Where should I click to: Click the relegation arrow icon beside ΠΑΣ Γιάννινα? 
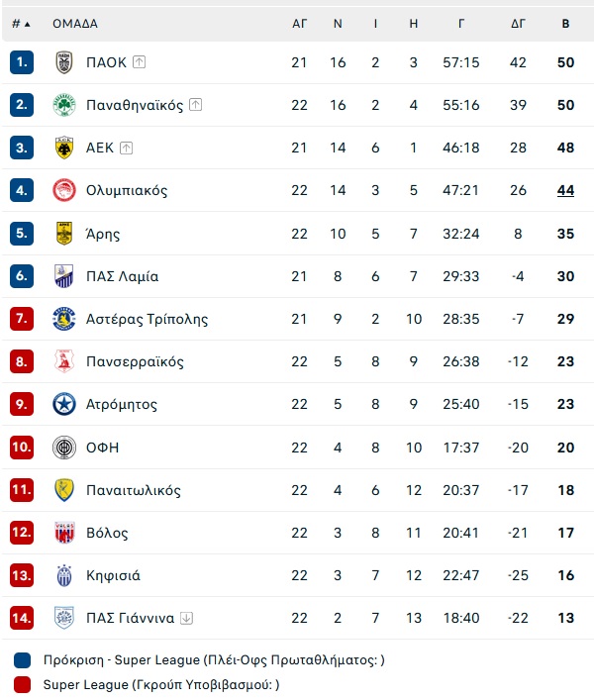(x=186, y=618)
